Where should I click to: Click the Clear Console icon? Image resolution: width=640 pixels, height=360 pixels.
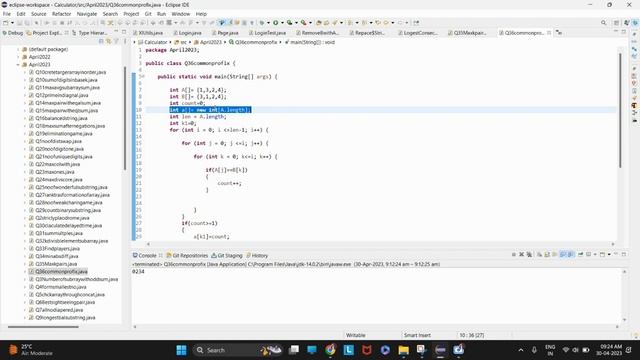[539, 254]
